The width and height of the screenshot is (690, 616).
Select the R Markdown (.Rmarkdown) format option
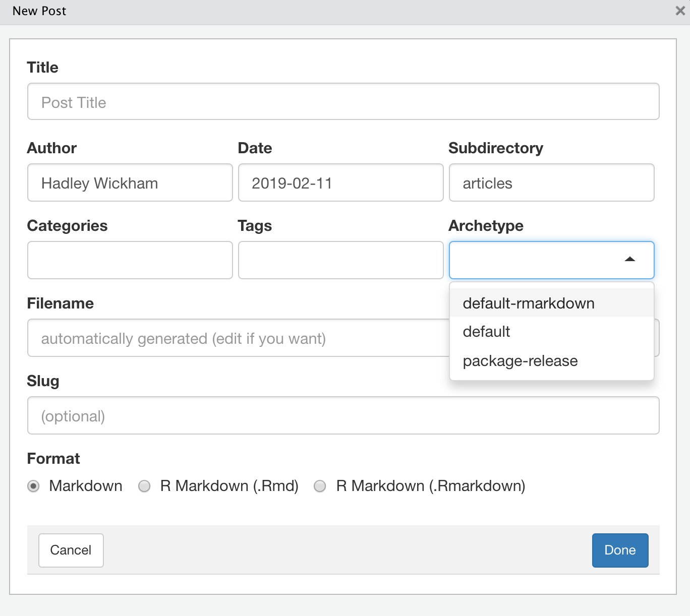(x=320, y=486)
